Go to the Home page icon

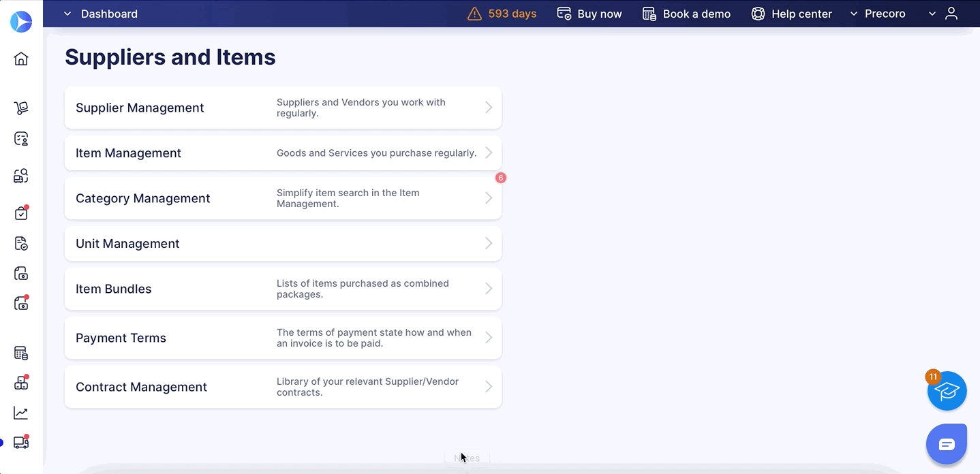pyautogui.click(x=21, y=59)
